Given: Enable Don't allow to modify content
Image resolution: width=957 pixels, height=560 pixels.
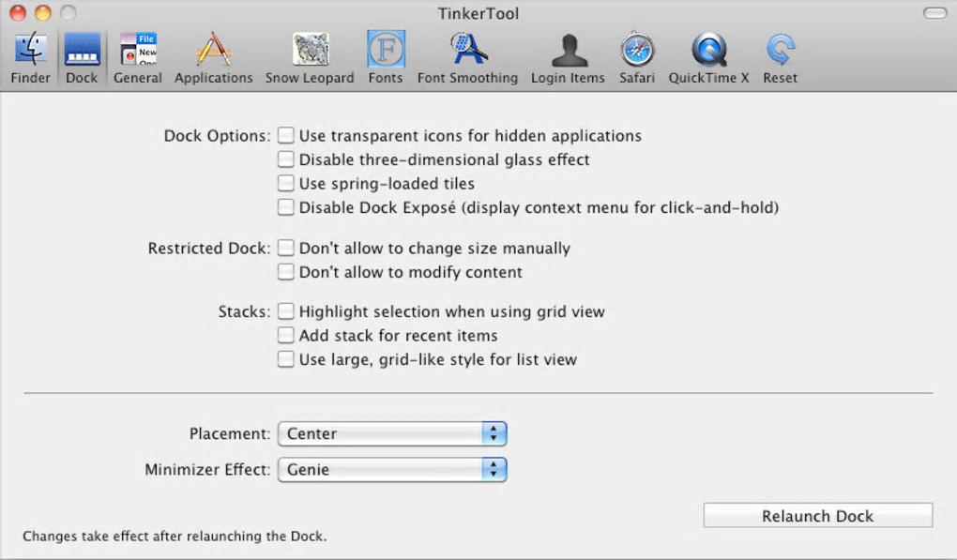Looking at the screenshot, I should [x=286, y=273].
